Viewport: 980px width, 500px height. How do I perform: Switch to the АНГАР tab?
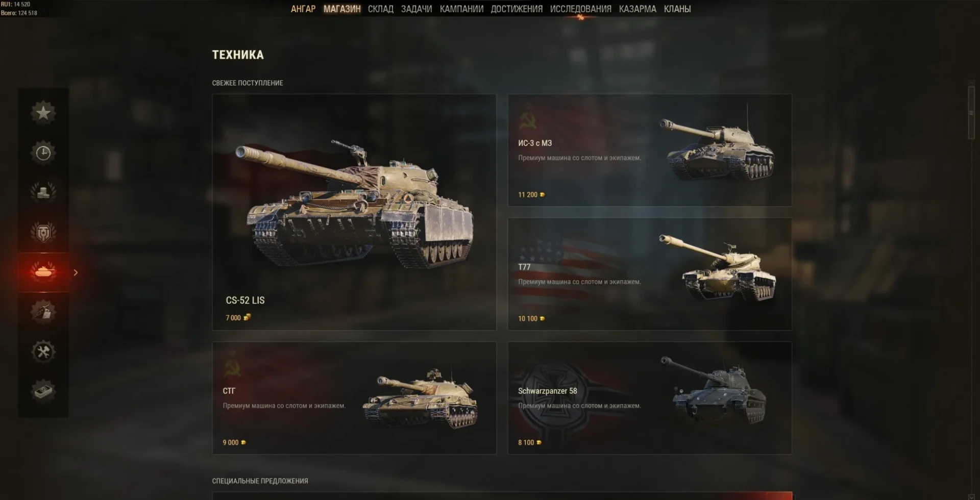(303, 9)
